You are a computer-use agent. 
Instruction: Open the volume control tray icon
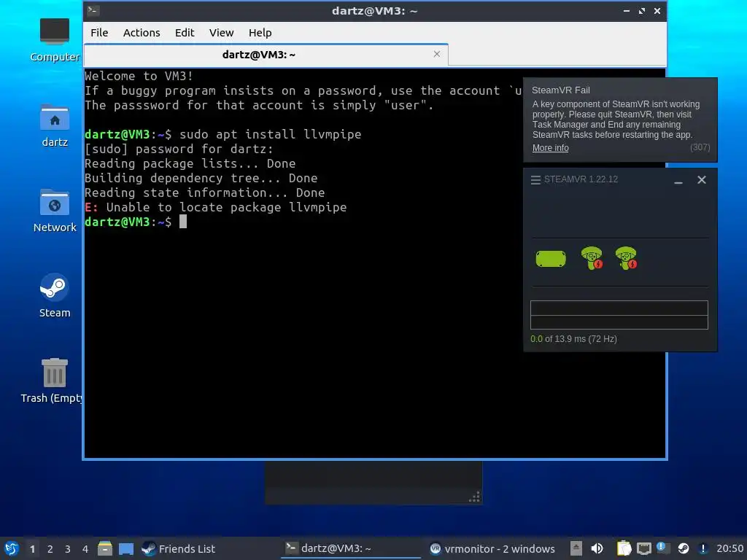point(597,548)
